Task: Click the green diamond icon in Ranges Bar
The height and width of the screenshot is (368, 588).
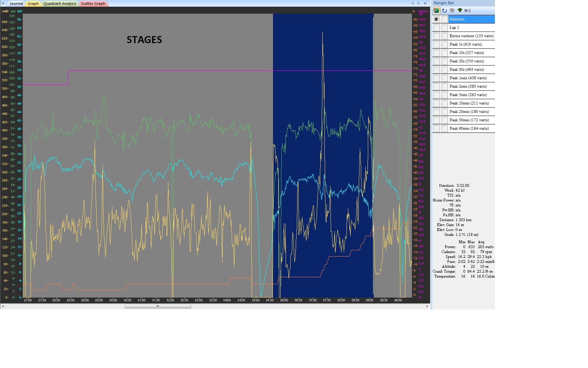Action: click(460, 11)
